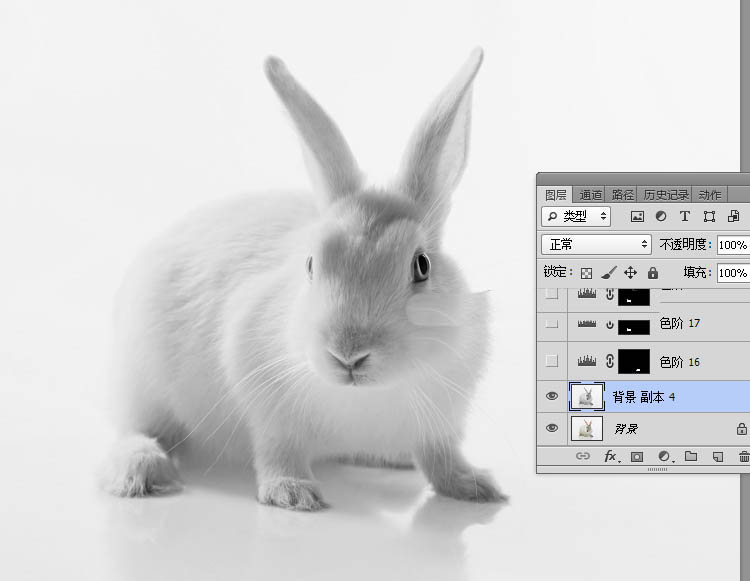Create a new layer icon
Screen dimensions: 750x581
717,457
